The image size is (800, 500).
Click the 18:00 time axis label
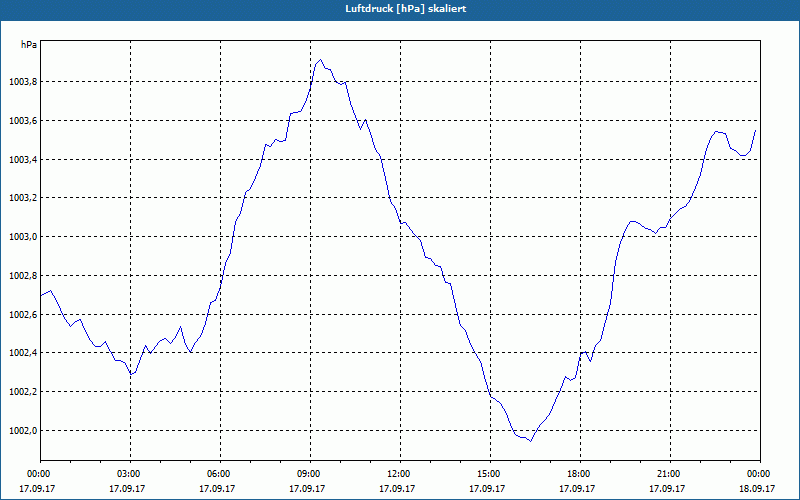[x=580, y=474]
